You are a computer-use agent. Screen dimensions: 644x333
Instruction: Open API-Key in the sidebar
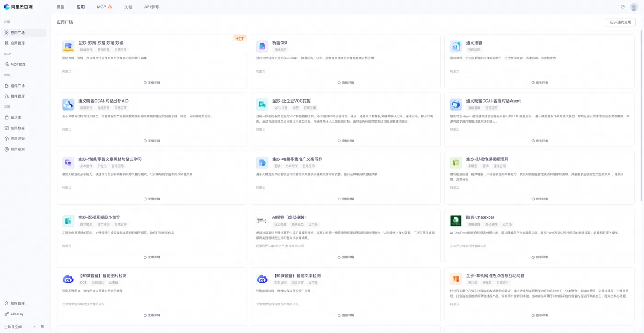[x=17, y=314]
